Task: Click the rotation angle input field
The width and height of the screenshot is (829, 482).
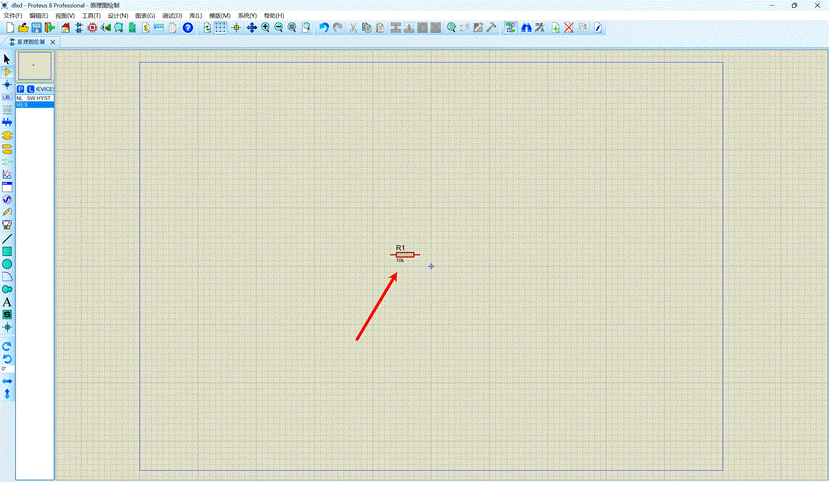Action: pyautogui.click(x=7, y=369)
